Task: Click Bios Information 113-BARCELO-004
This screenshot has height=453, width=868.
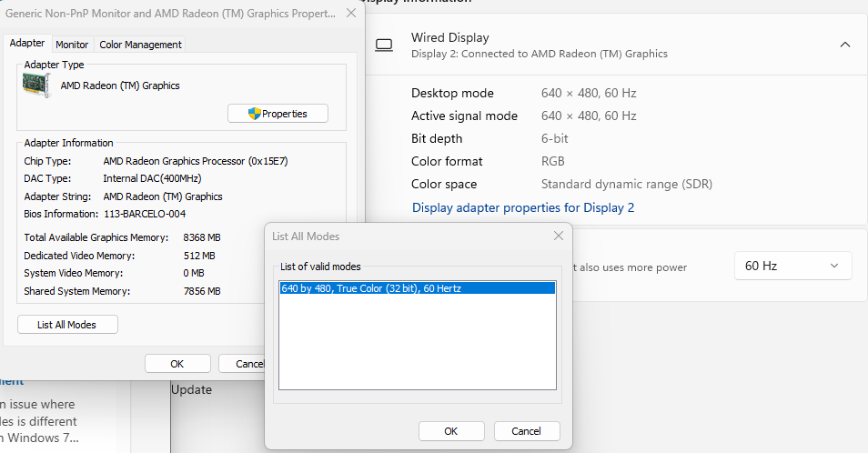Action: click(145, 214)
